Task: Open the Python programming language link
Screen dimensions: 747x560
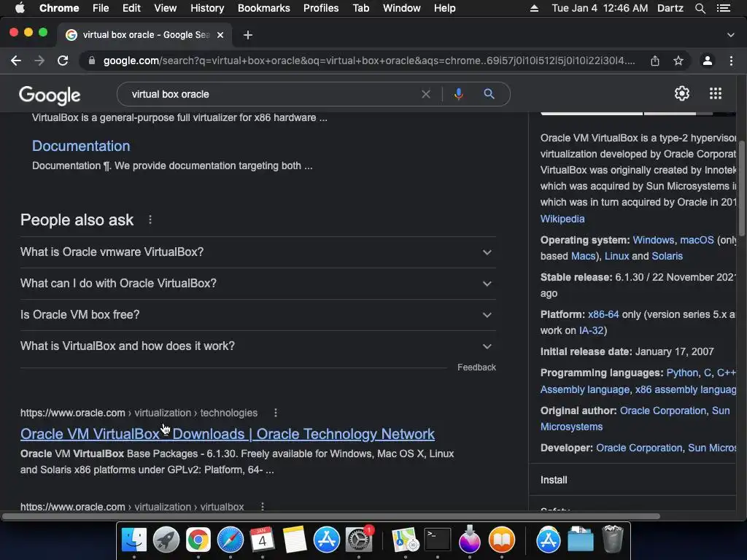Action: [682, 373]
